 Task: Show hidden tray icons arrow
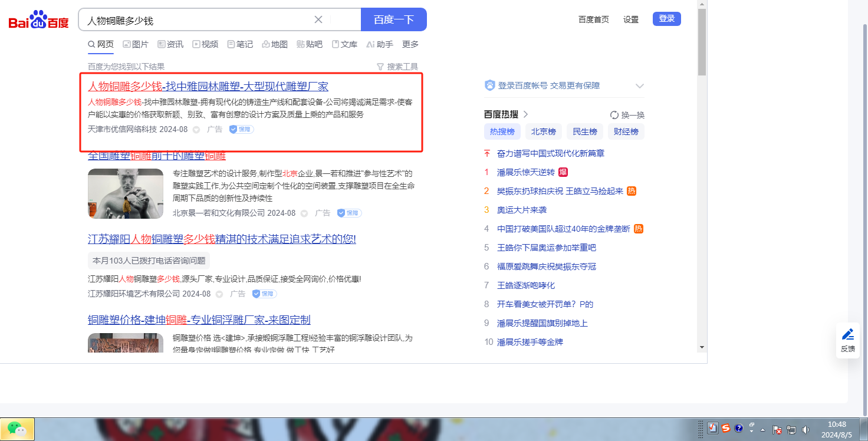pos(763,429)
